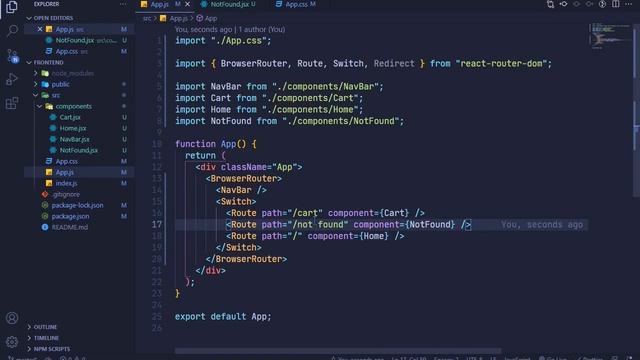The image size is (640, 360).
Task: Click the src breadcrumb segment
Action: pyautogui.click(x=147, y=18)
